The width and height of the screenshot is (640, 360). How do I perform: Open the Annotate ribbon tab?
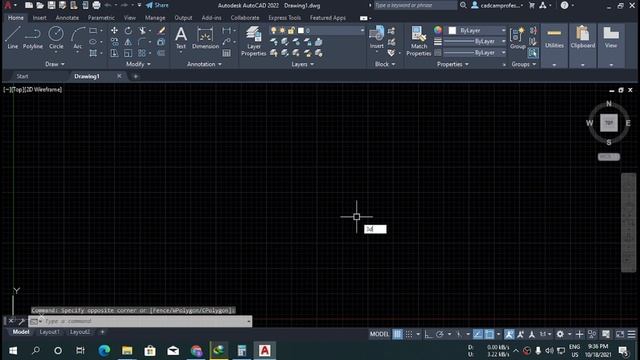(x=67, y=18)
